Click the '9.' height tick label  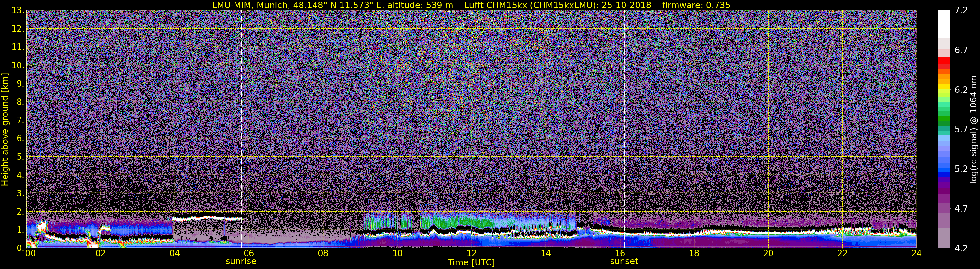tap(20, 84)
